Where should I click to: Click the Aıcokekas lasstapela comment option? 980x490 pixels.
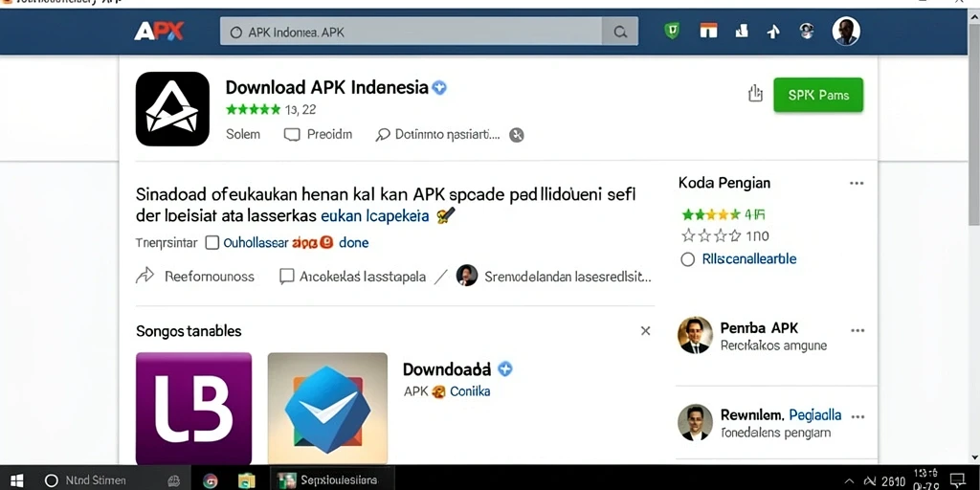point(352,277)
